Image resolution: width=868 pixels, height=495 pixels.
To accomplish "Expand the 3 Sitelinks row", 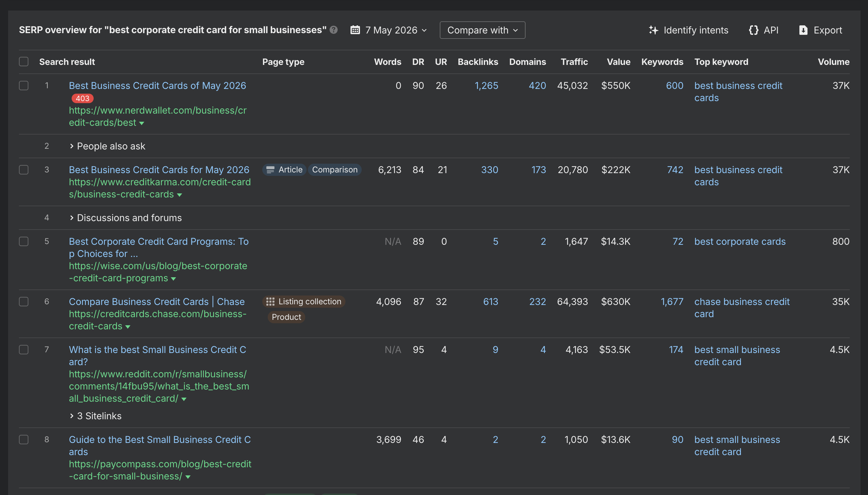I will pos(96,416).
